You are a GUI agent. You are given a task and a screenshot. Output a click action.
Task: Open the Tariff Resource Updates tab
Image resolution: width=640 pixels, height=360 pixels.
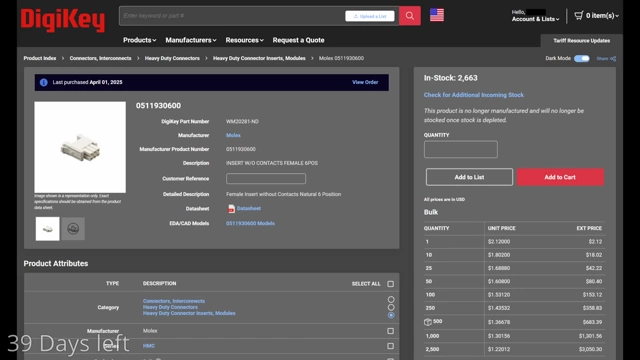click(582, 40)
